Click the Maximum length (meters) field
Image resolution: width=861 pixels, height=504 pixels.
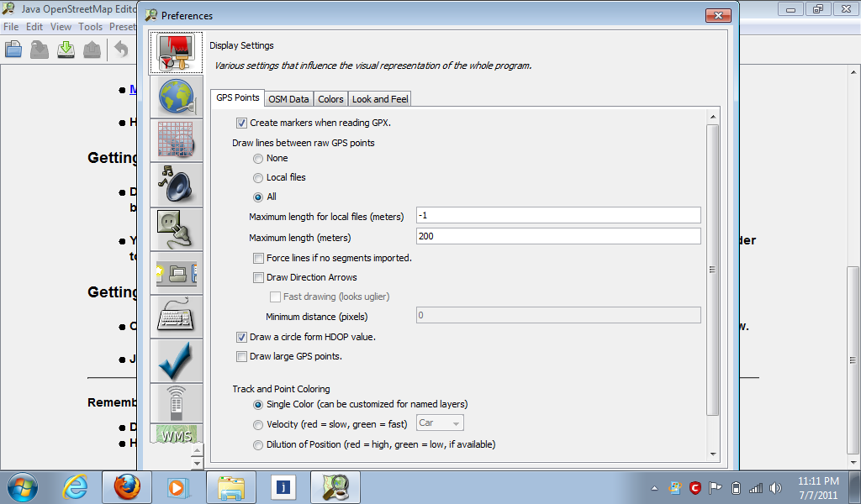point(558,237)
